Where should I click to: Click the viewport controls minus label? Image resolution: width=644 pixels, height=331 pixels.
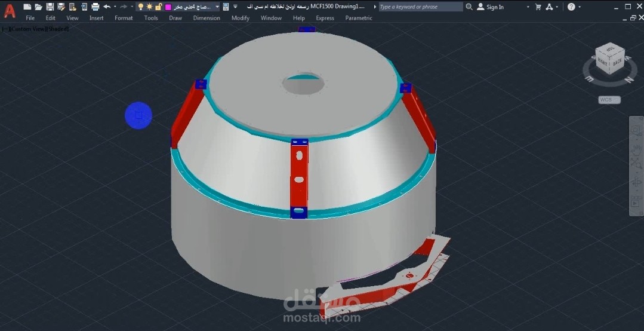5,29
